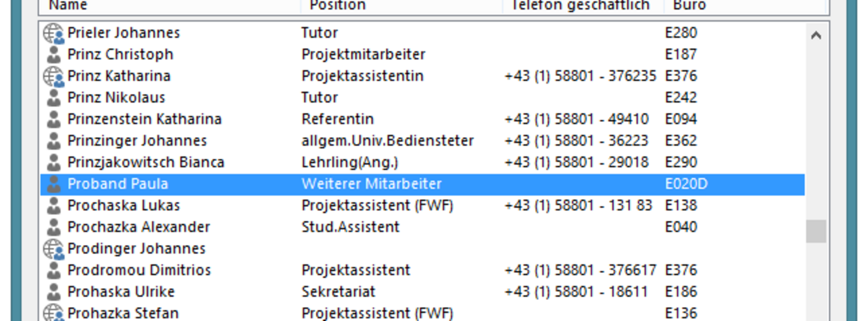Select the Prodromou Dimitrios row
The width and height of the screenshot is (868, 321).
click(423, 270)
